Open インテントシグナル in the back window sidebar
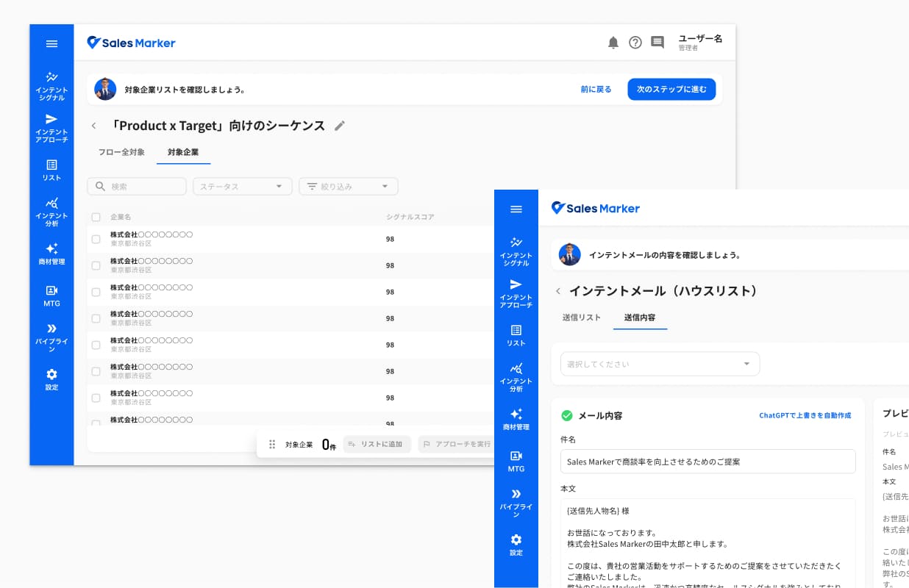 point(51,86)
